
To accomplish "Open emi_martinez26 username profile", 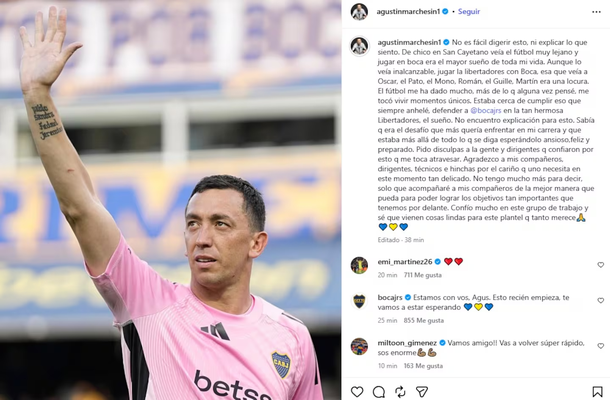I will (x=405, y=262).
